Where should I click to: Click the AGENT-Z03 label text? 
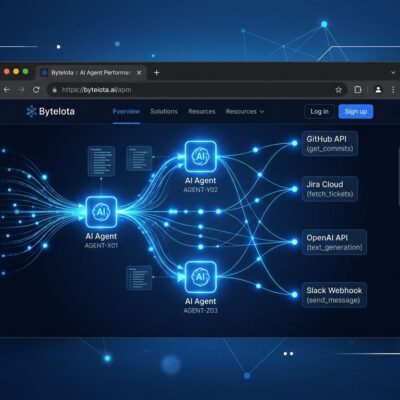[x=201, y=311]
